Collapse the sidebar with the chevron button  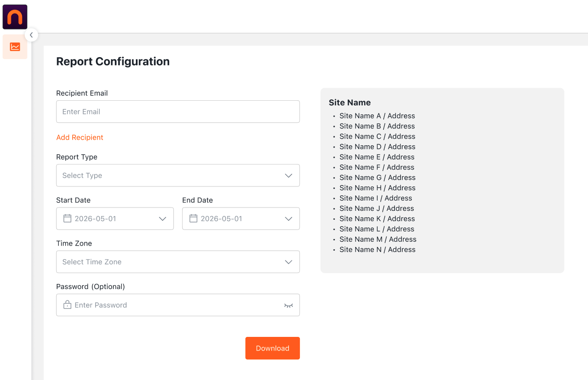pos(31,35)
